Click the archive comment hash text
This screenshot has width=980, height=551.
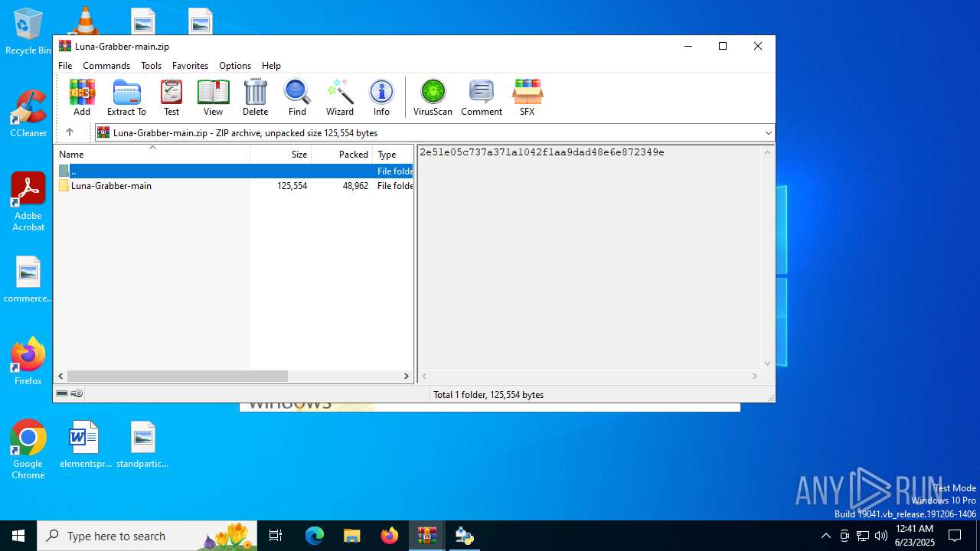(541, 152)
